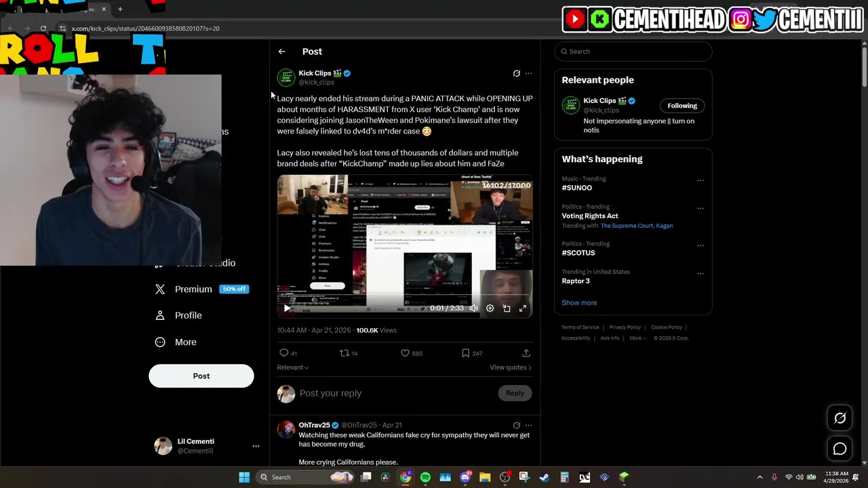
Task: Open Privacy Policy footer link
Action: (625, 327)
